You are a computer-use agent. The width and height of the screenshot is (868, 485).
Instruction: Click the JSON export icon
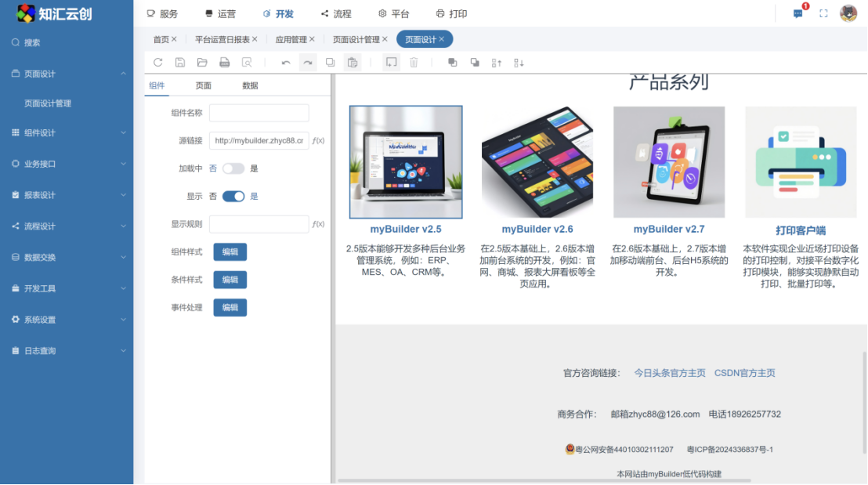coord(224,63)
